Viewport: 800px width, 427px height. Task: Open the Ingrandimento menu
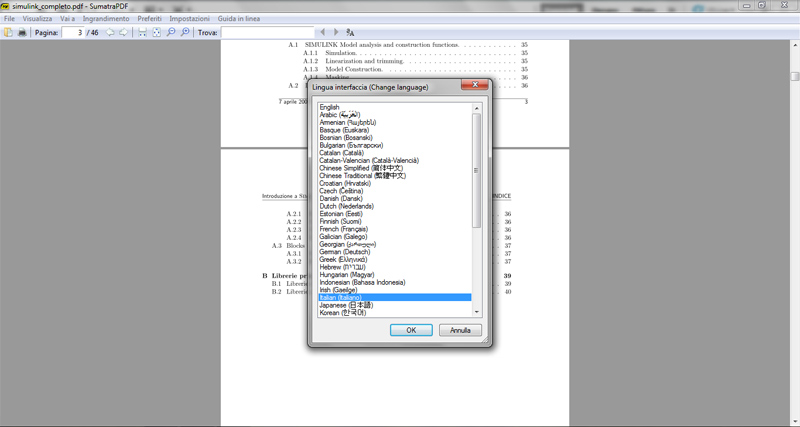106,18
